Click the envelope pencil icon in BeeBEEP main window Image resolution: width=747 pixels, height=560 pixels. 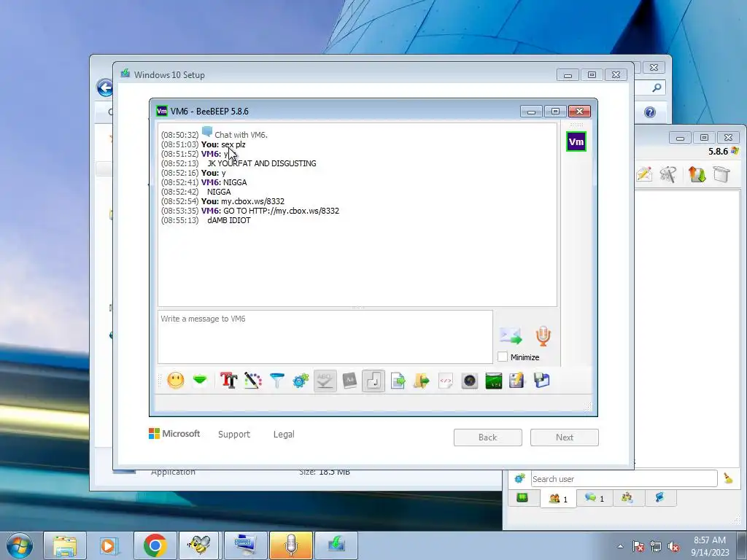tap(643, 174)
